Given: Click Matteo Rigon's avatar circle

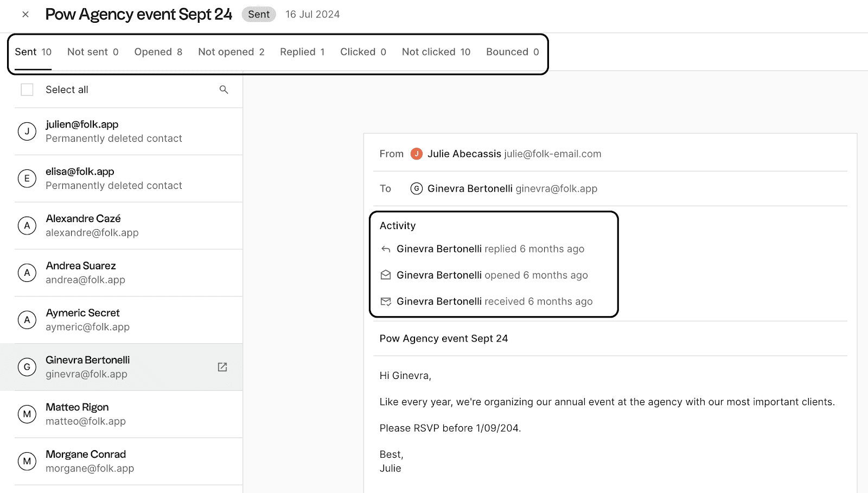Looking at the screenshot, I should click(27, 414).
